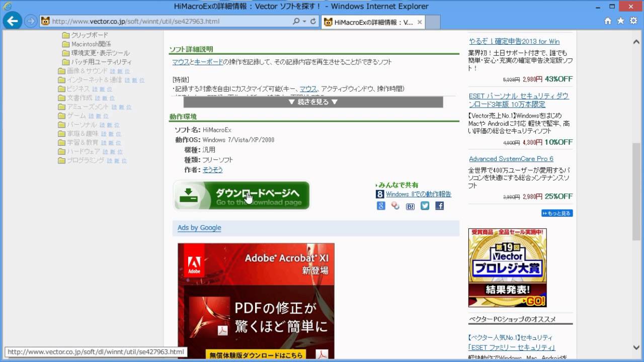This screenshot has height=362, width=644.
Task: Share via Hatena B! bookmark icon
Action: click(x=410, y=206)
